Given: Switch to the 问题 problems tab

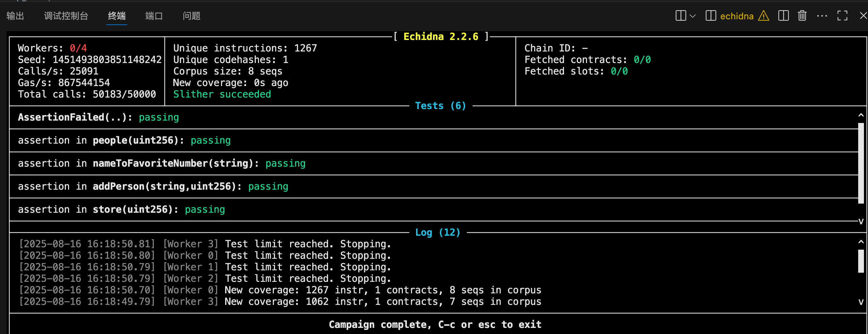Looking at the screenshot, I should [x=192, y=16].
